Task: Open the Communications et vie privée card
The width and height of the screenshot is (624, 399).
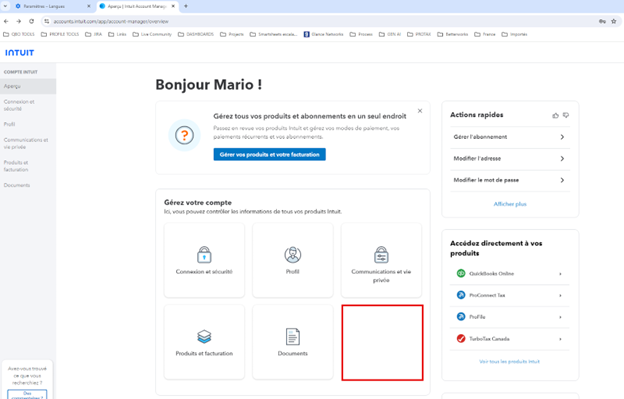Action: (x=381, y=260)
